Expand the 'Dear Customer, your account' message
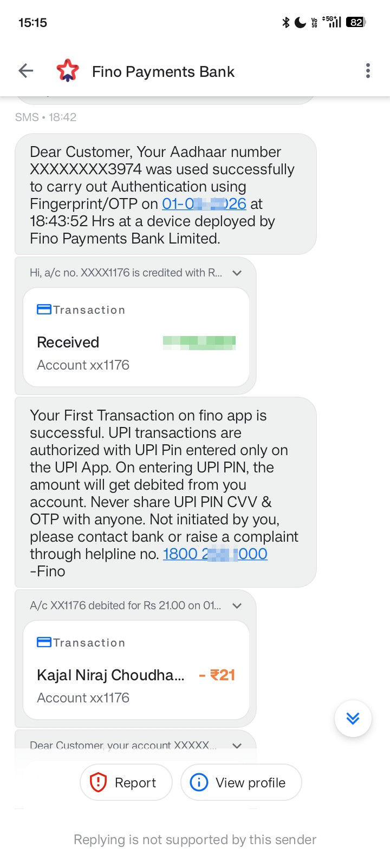 237,745
